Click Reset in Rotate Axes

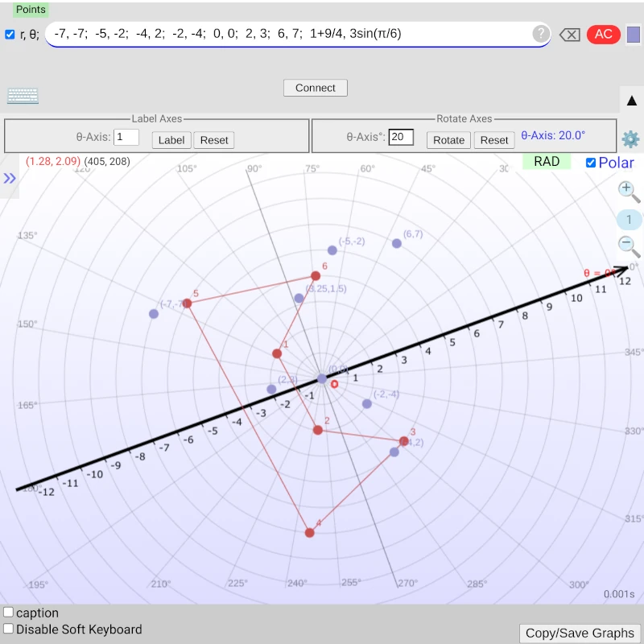tap(494, 140)
